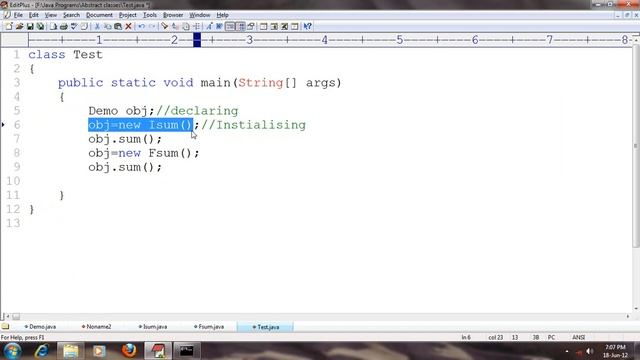640x360 pixels.
Task: Open Windows Explorer folder in taskbar
Action: [x=70, y=351]
